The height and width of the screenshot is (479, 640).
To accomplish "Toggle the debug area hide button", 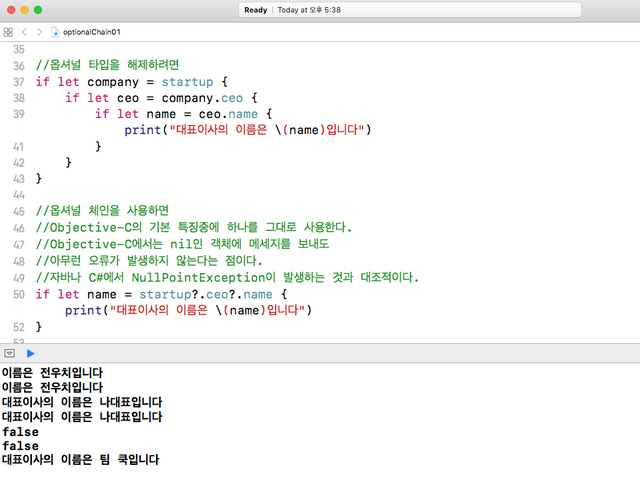I will 9,353.
